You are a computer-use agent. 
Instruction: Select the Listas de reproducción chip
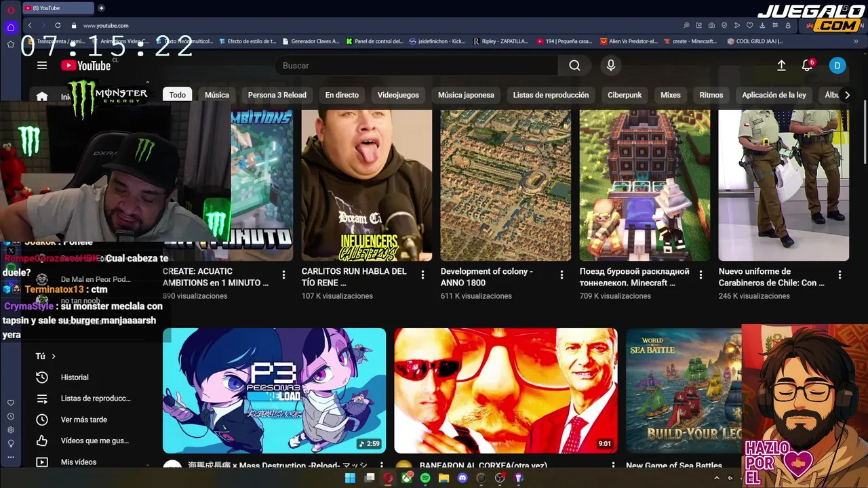point(551,95)
